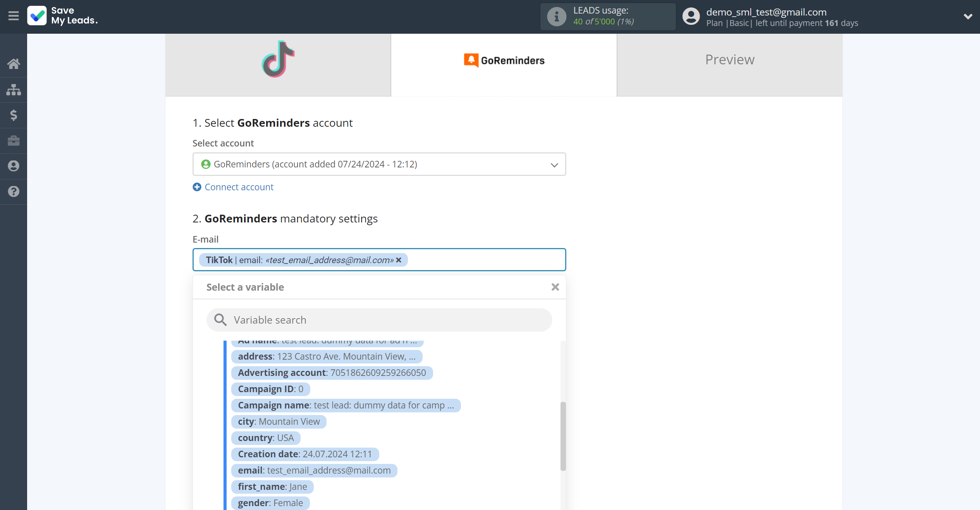Open the briefcase services icon
The height and width of the screenshot is (510, 980).
click(14, 141)
